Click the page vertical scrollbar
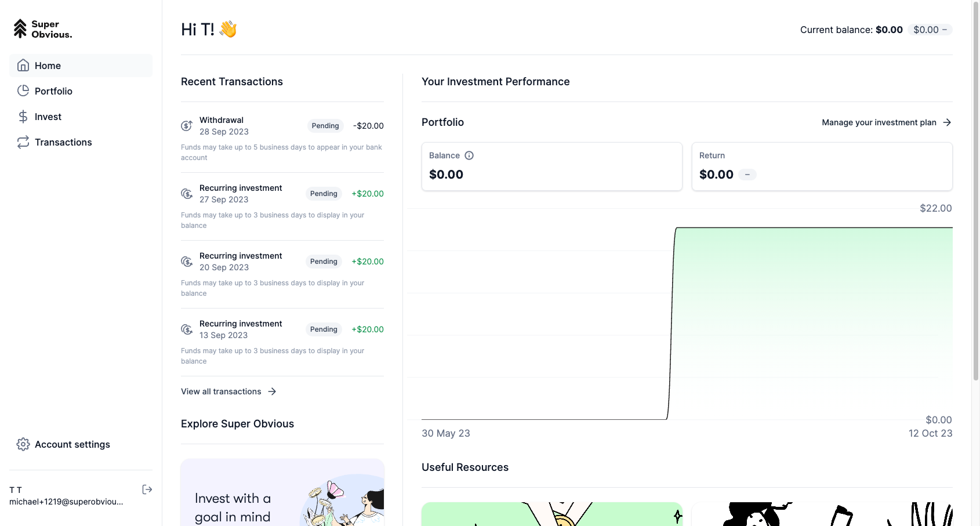 976,191
